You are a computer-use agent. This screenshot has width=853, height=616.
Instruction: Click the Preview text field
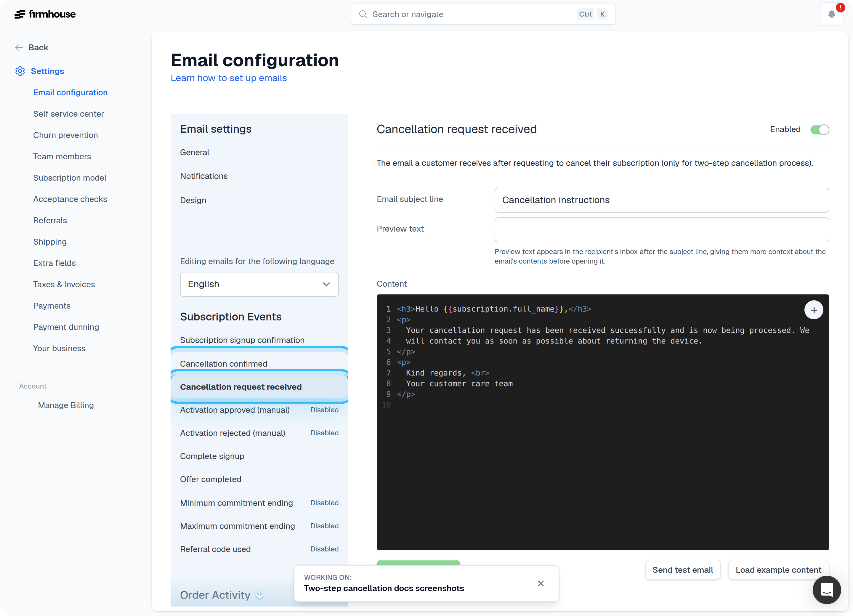(662, 230)
